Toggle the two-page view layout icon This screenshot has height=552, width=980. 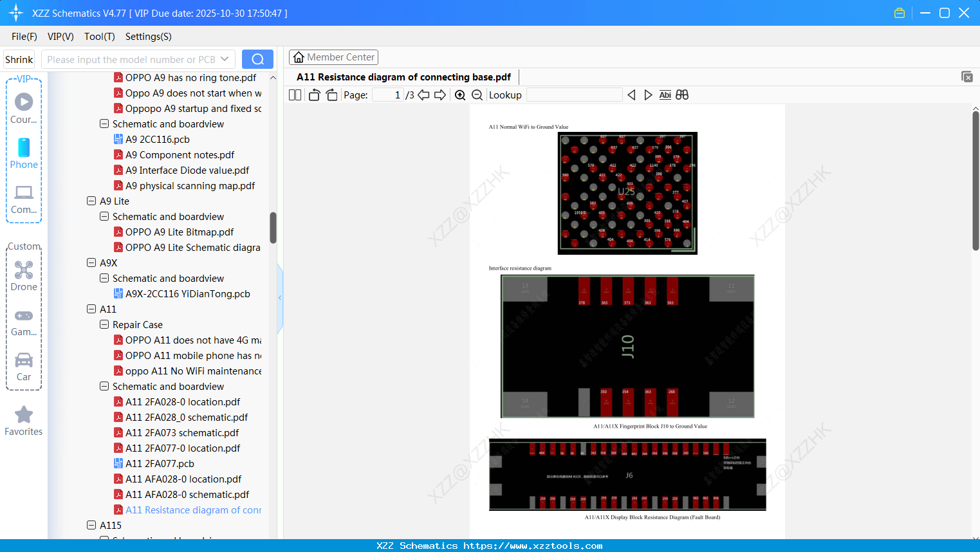[295, 95]
